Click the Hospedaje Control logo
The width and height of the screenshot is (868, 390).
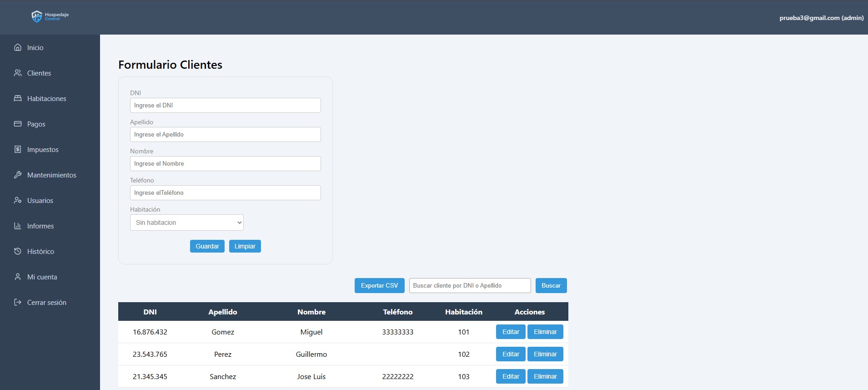(x=50, y=16)
